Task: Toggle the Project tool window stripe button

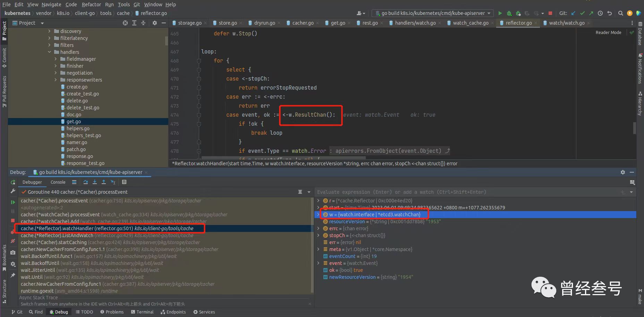Action: (x=4, y=31)
